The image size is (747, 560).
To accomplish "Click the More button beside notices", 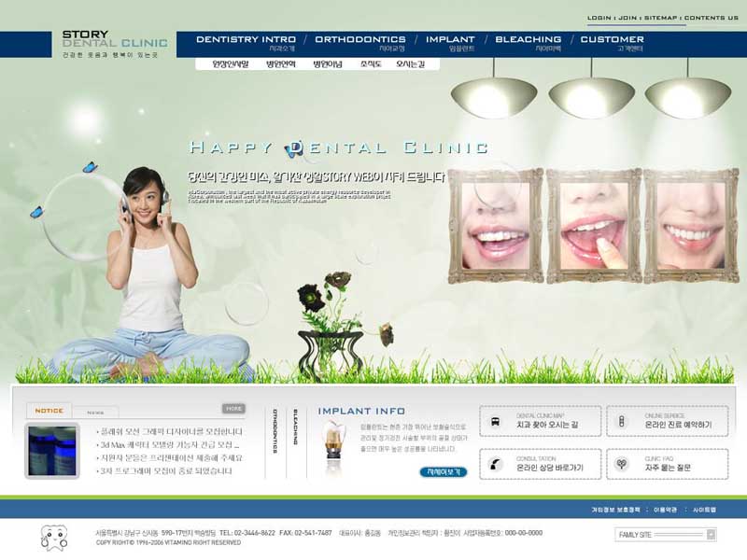I will (x=233, y=409).
